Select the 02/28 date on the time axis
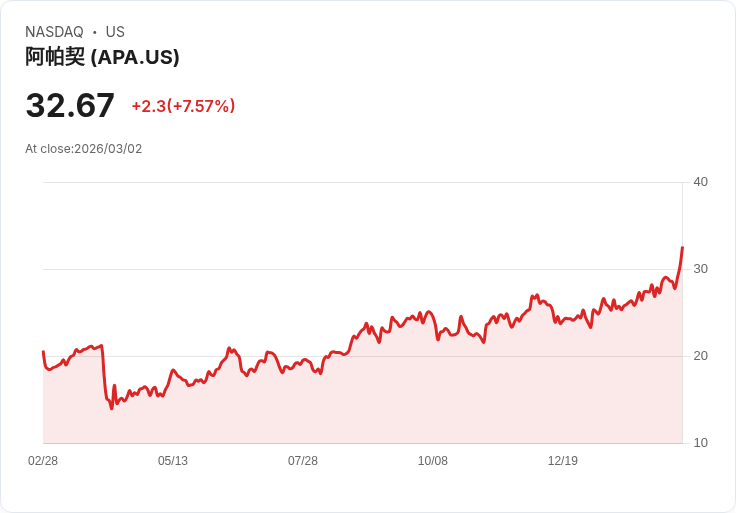 point(43,461)
